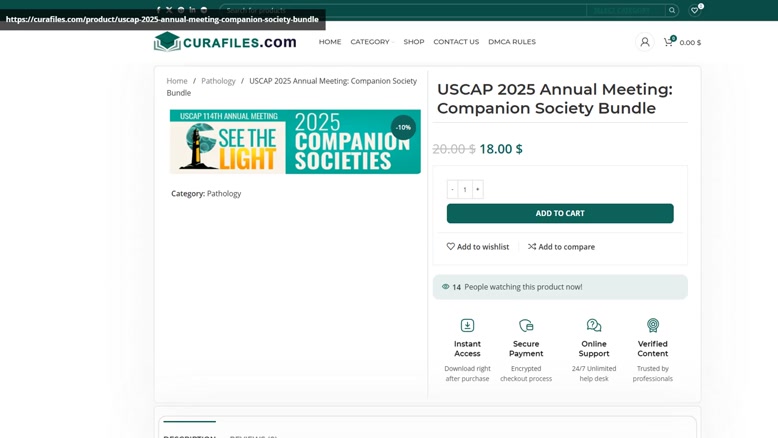Open the CONTACT US page
Viewport: 778px width, 438px height.
tap(456, 42)
